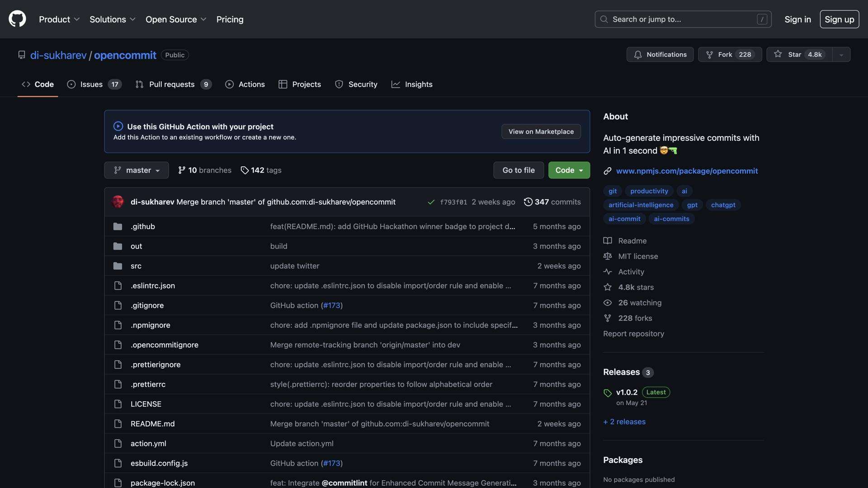Expand the green Code dropdown
The width and height of the screenshot is (868, 488).
[x=568, y=170]
